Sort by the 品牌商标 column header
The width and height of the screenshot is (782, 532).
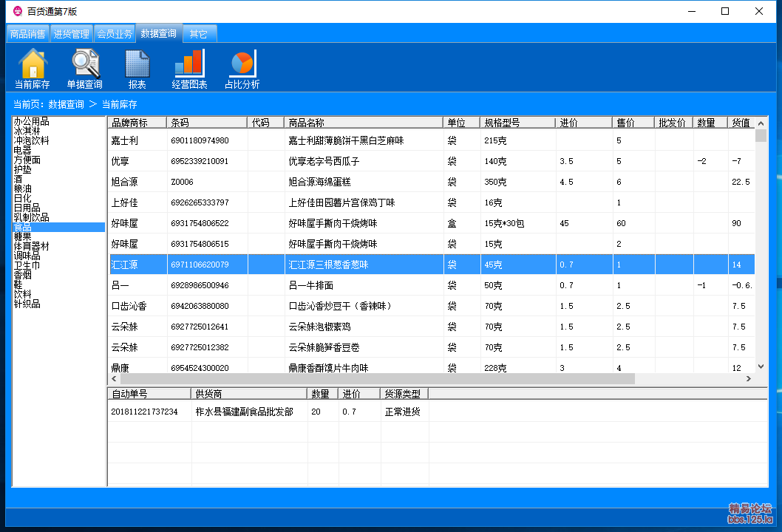click(x=137, y=123)
